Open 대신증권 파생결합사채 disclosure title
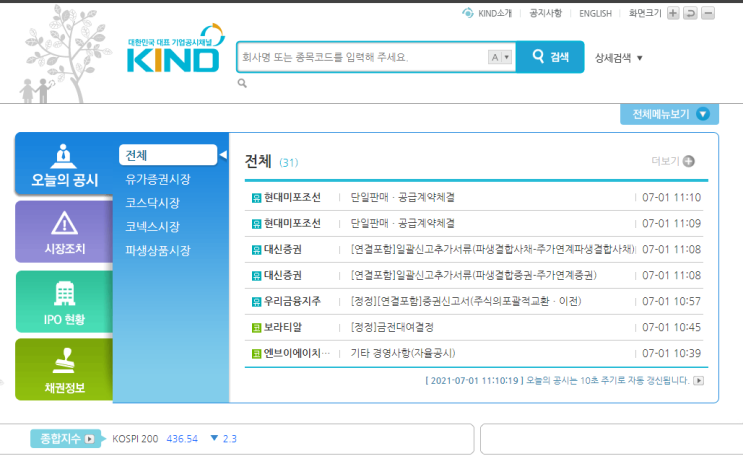The image size is (743, 469). click(x=492, y=249)
